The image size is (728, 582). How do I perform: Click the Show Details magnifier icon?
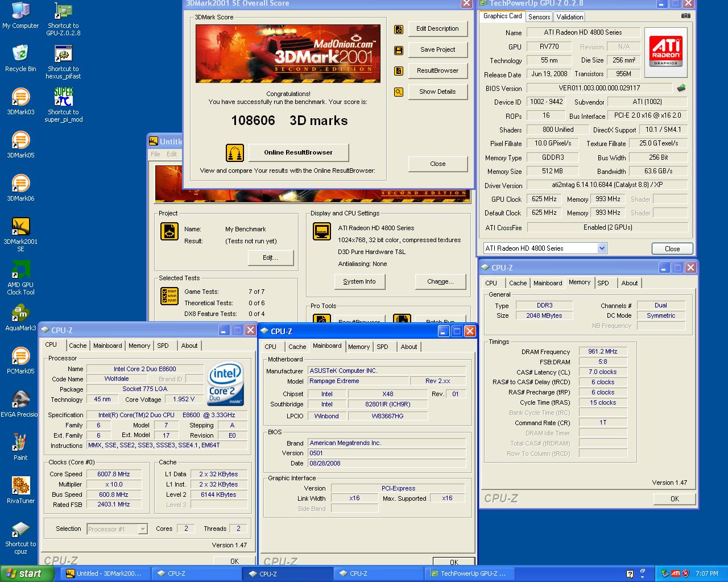pos(399,92)
